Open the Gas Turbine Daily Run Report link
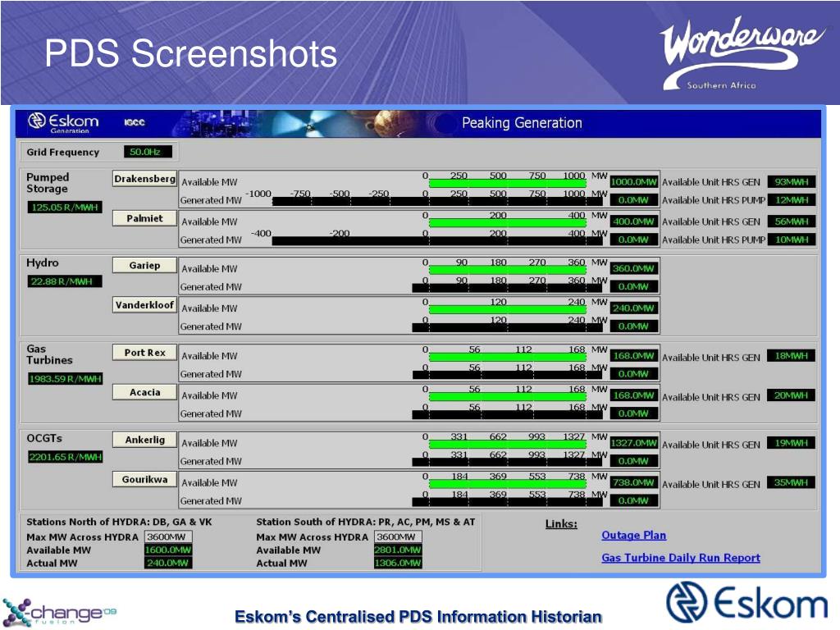This screenshot has height=630, width=840. (x=681, y=558)
